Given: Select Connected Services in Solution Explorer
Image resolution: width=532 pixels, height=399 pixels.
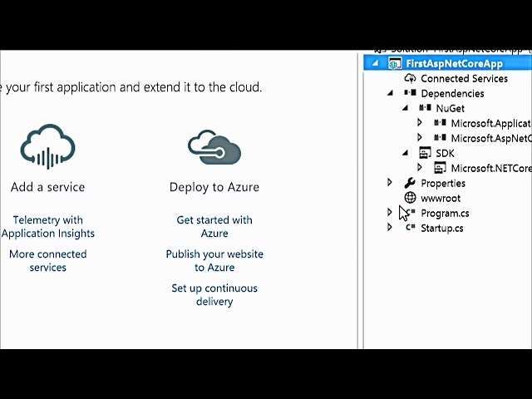Looking at the screenshot, I should tap(464, 78).
